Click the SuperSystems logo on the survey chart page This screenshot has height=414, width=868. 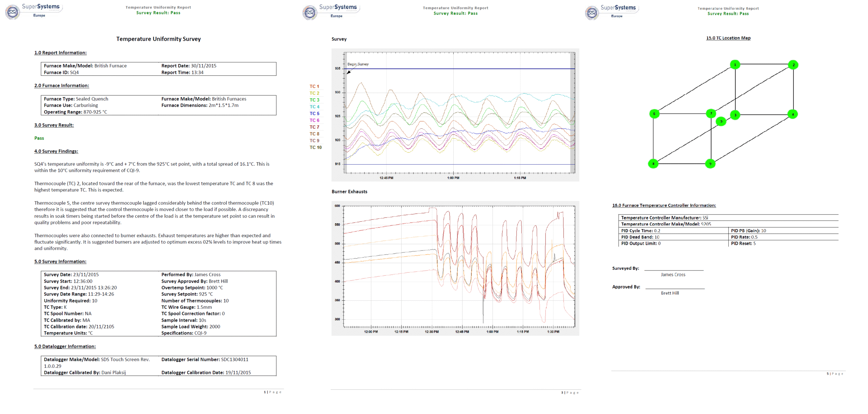331,12
